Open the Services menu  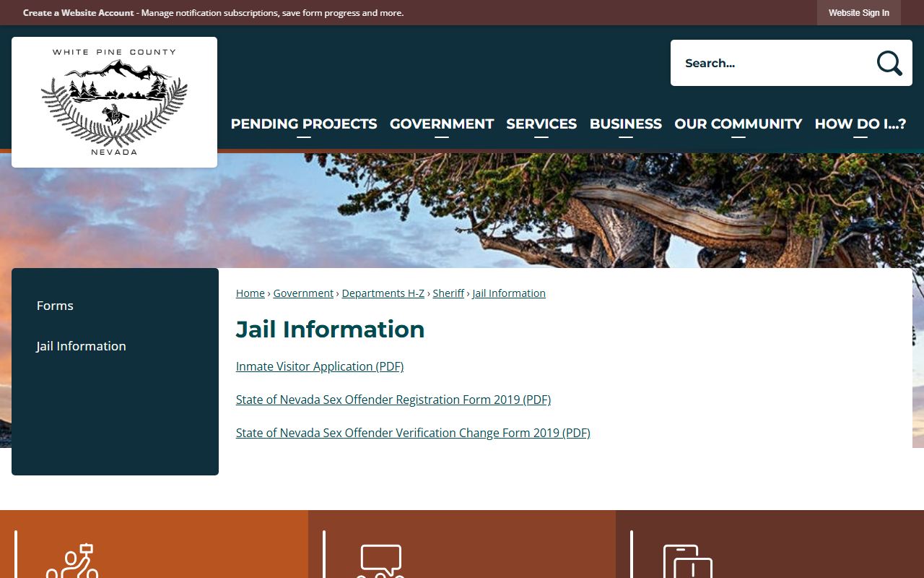pos(541,124)
